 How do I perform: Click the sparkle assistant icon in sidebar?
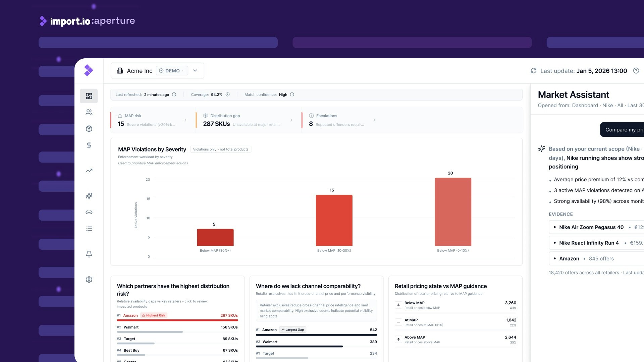[89, 196]
